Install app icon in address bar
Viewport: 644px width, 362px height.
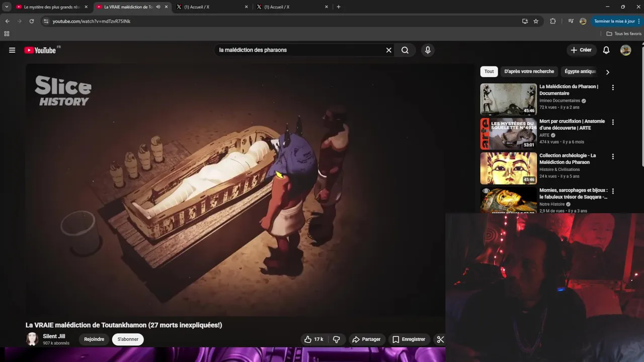click(x=525, y=21)
